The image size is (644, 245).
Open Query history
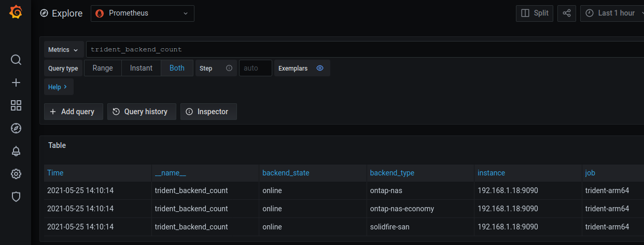142,112
